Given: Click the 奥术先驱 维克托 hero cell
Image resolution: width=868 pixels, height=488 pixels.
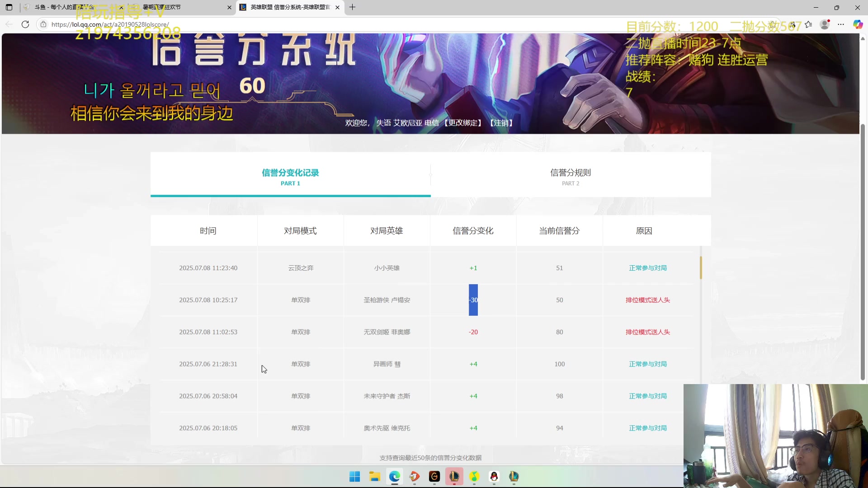Looking at the screenshot, I should (x=387, y=428).
